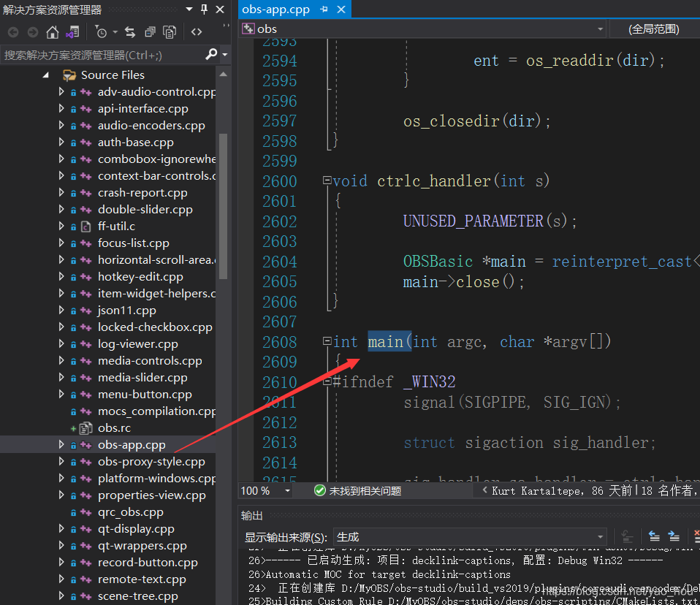Open the search options dropdown arrow
The width and height of the screenshot is (700, 605).
[225, 55]
